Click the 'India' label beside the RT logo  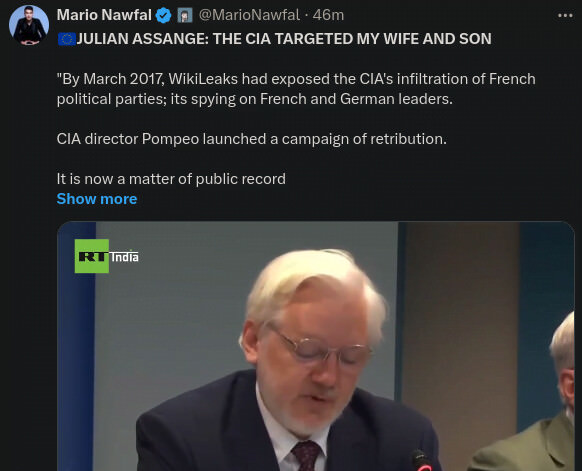124,257
